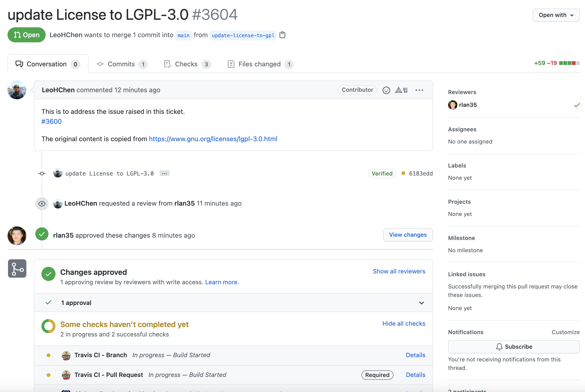Open Details for Travis CI Pull Request
Screen dimensions: 585x392
415,375
